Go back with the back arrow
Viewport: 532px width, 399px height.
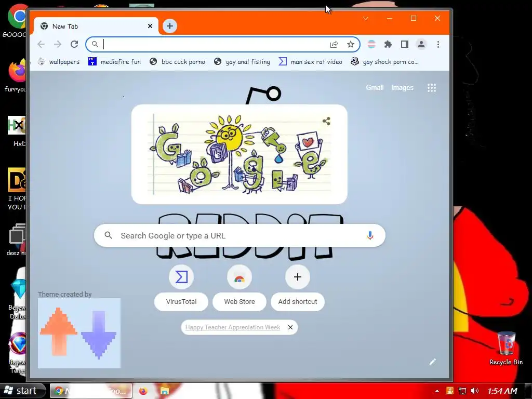coord(41,44)
